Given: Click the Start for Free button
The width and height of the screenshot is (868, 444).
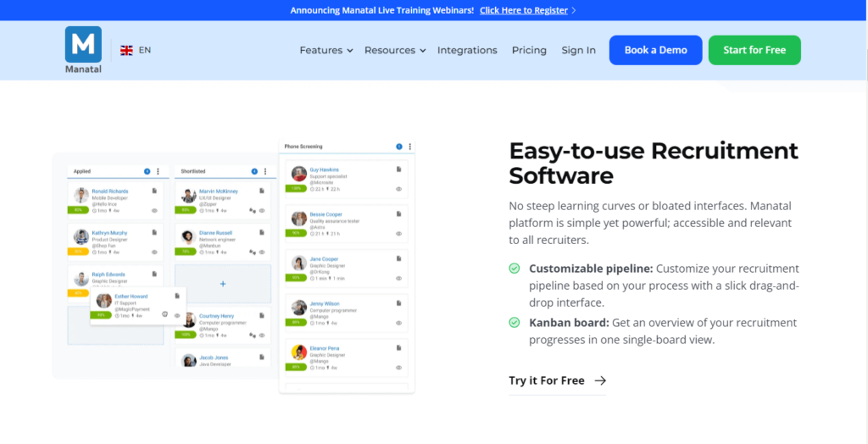Looking at the screenshot, I should click(754, 50).
